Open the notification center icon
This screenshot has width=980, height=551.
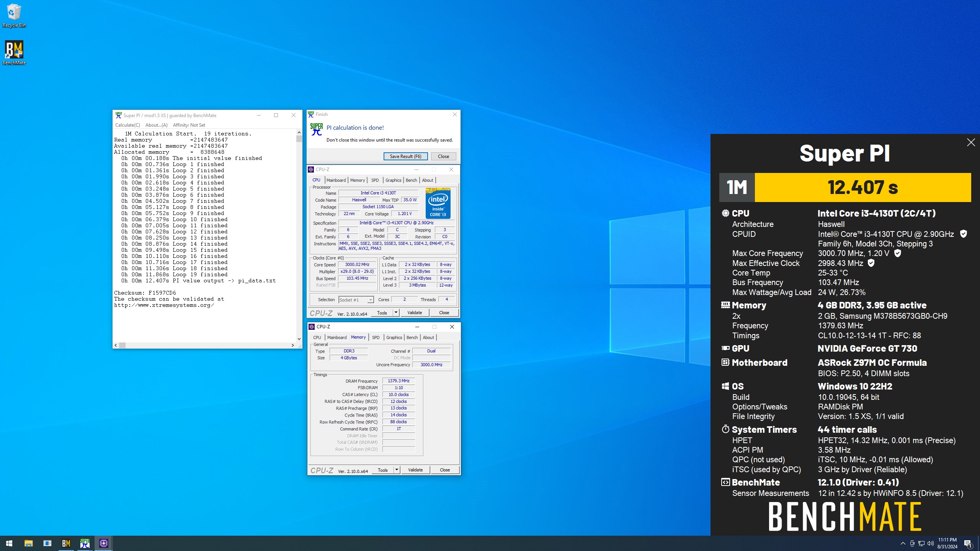pos(968,543)
